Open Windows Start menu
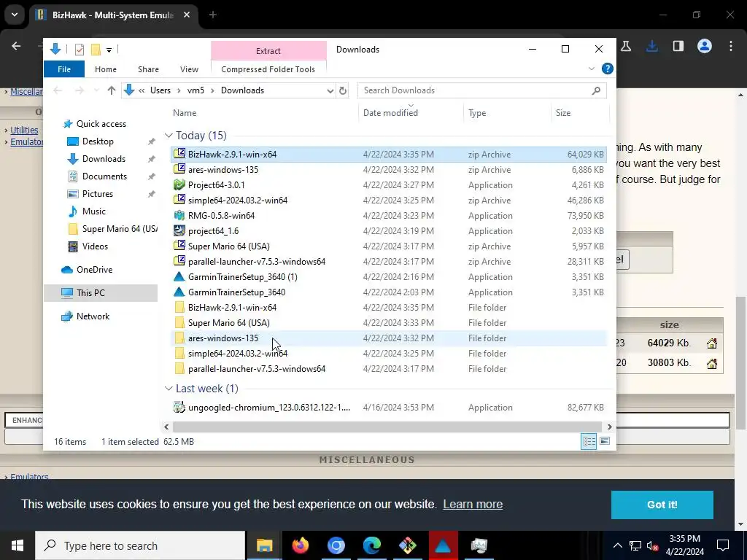The image size is (747, 560). tap(18, 545)
